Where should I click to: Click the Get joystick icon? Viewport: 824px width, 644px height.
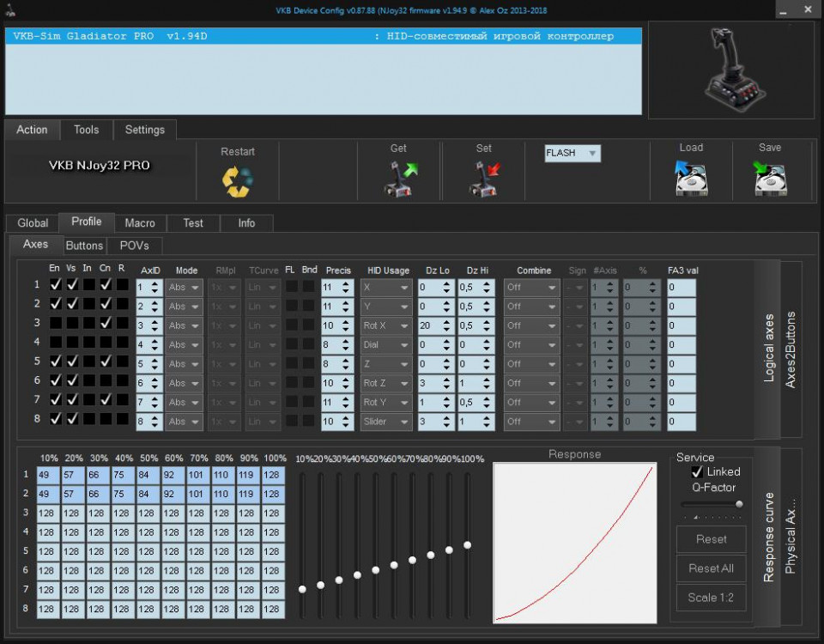(x=401, y=179)
